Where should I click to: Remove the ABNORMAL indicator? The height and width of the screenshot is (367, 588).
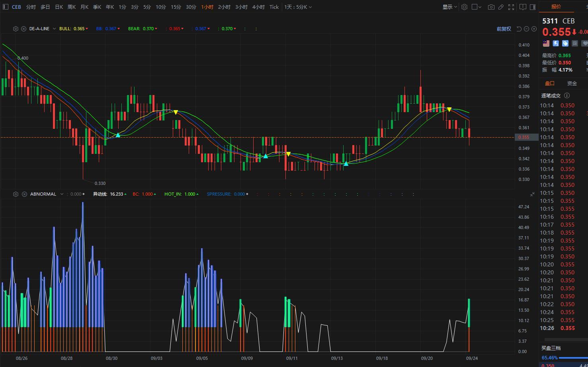pos(24,194)
